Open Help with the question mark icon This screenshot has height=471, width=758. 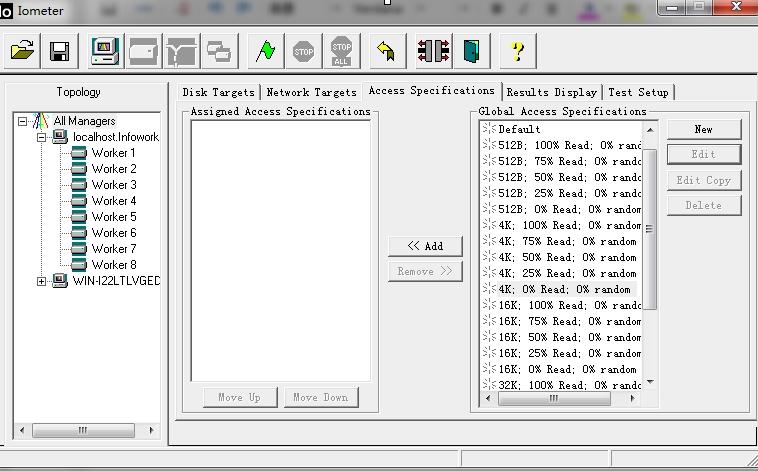pos(517,51)
